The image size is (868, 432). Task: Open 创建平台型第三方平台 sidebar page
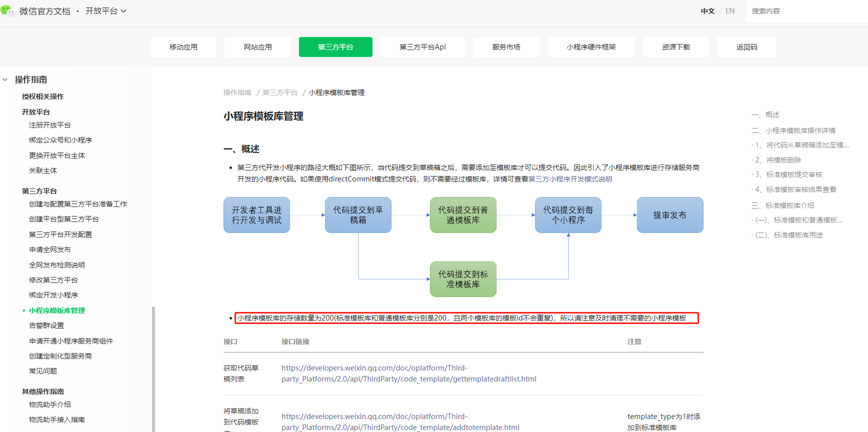click(64, 219)
